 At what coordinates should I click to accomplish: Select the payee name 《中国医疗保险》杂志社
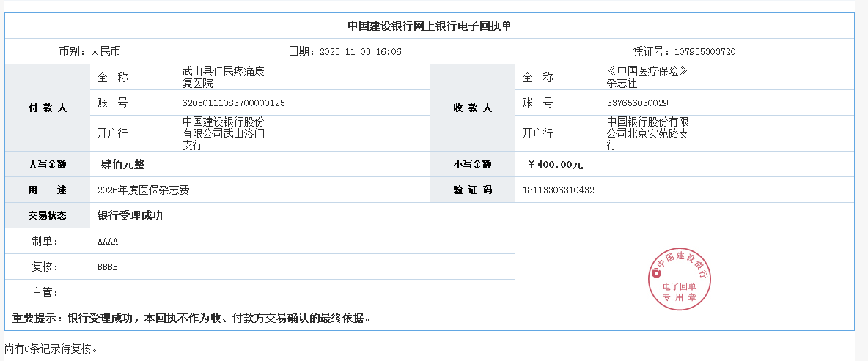tap(647, 78)
